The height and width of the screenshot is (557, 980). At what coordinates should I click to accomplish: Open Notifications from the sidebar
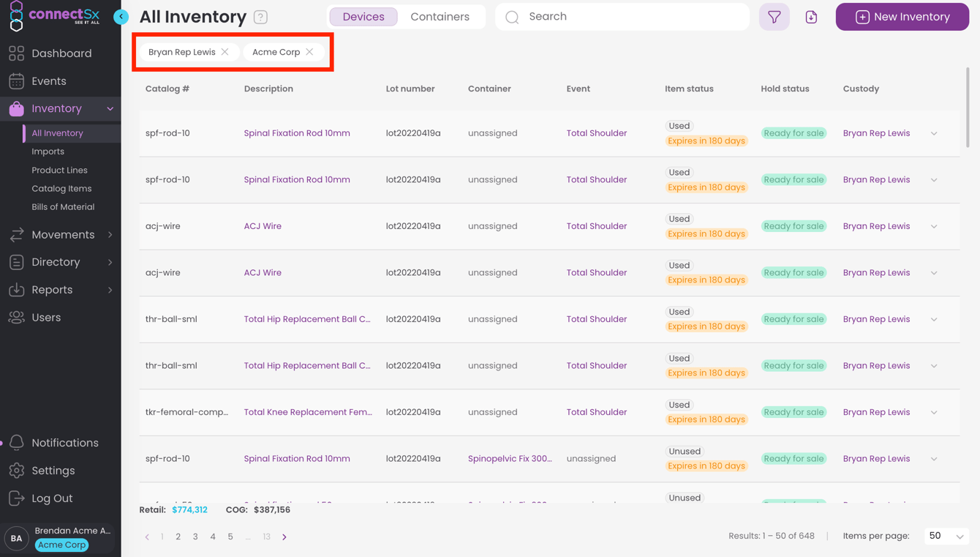(64, 442)
